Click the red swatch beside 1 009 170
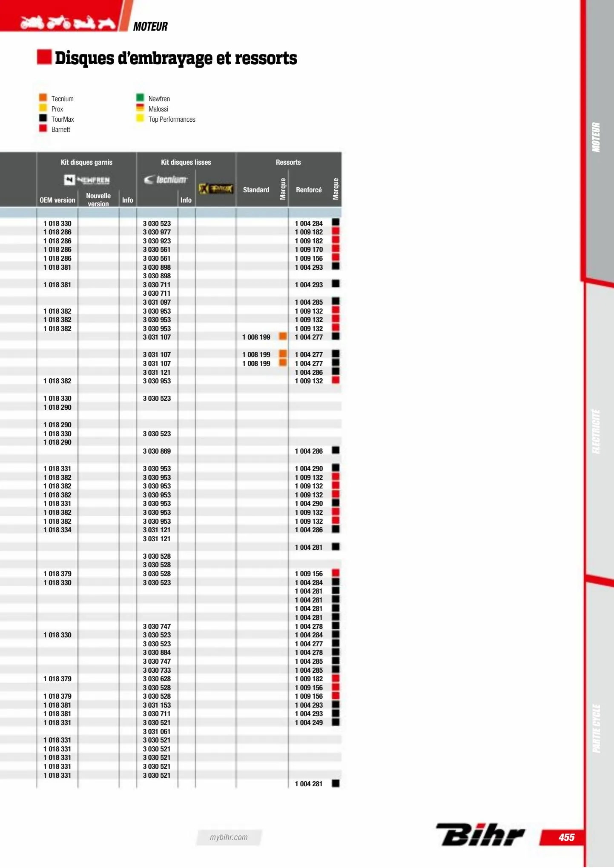Image resolution: width=614 pixels, height=868 pixels. (x=336, y=248)
